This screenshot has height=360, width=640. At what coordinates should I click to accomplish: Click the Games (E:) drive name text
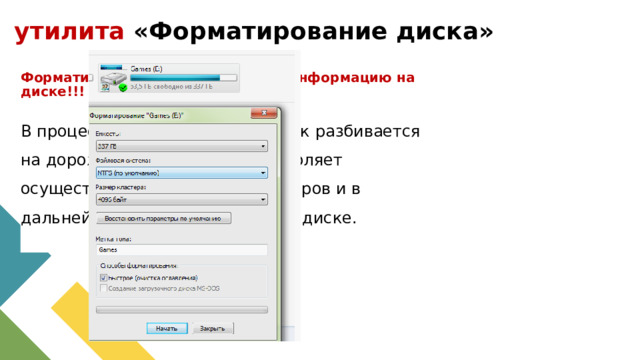click(x=146, y=69)
